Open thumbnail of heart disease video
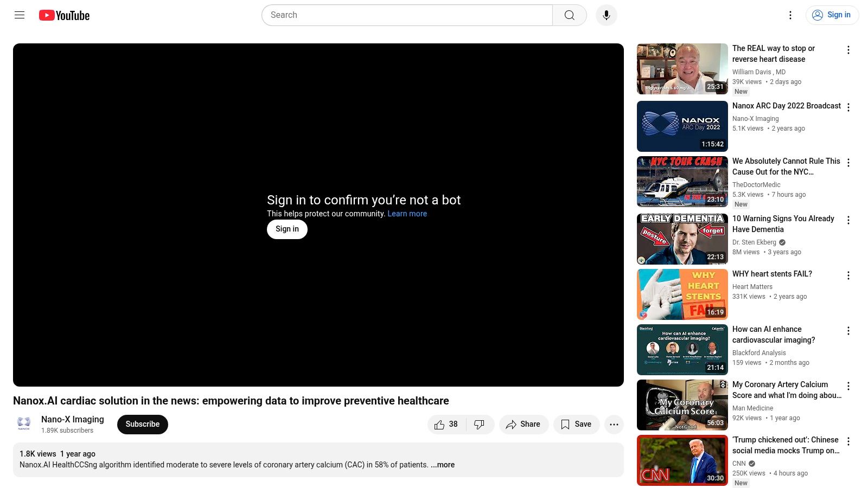 pos(682,69)
